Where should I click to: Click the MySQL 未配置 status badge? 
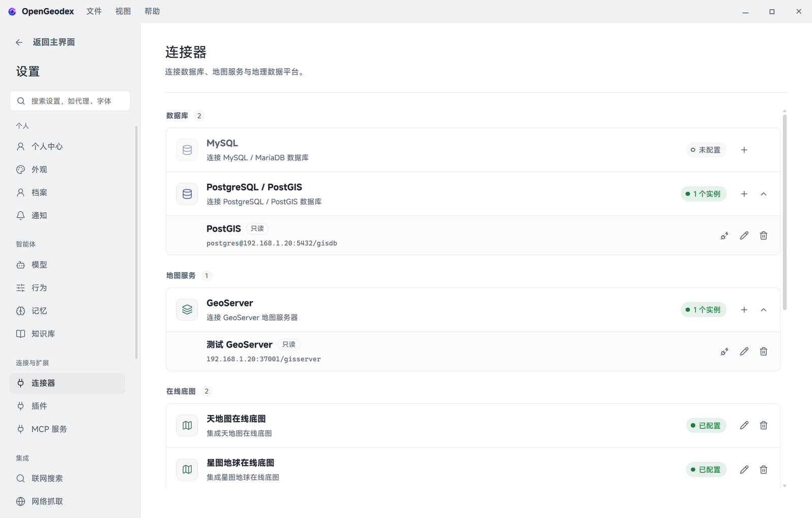706,150
